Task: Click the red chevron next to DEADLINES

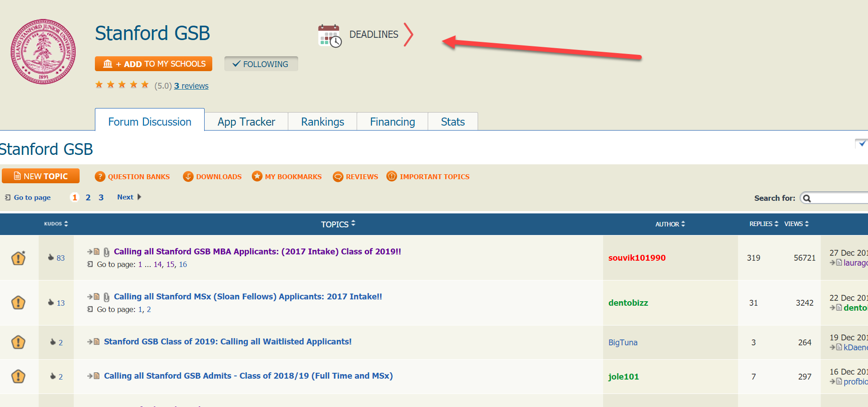Action: coord(408,35)
